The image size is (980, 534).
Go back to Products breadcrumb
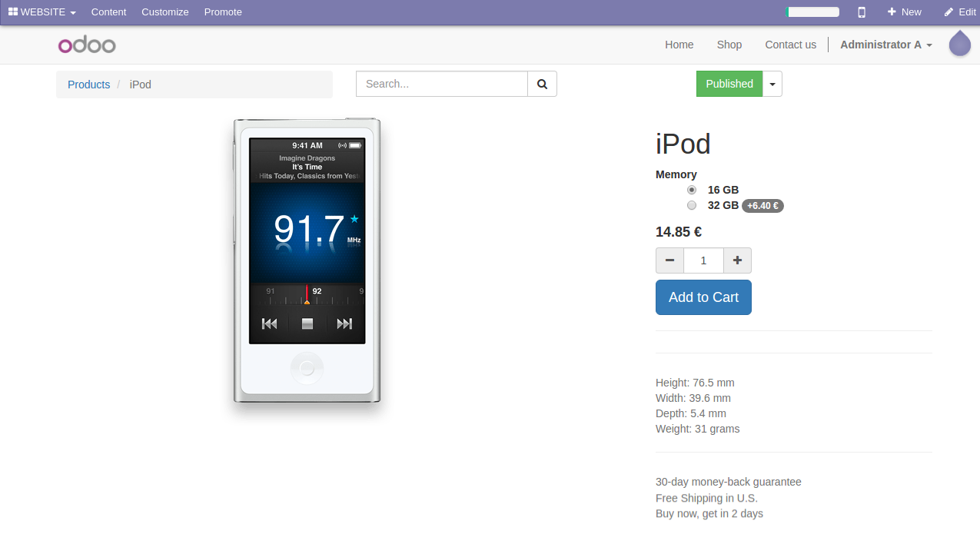pos(89,85)
